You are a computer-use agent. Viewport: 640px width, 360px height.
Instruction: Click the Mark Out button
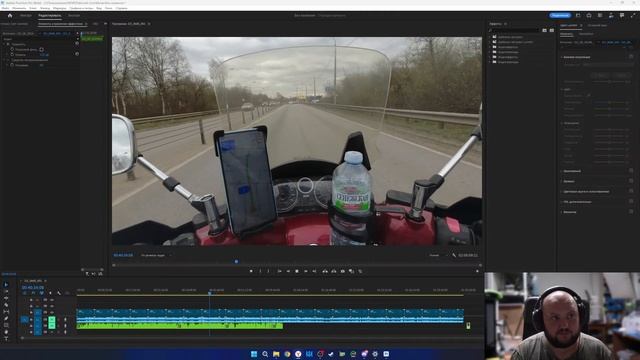[269, 271]
